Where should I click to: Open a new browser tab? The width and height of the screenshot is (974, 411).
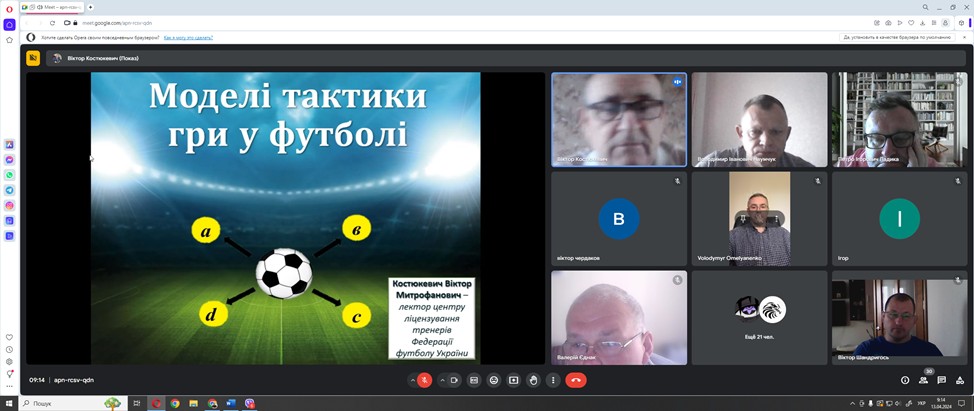tap(91, 7)
